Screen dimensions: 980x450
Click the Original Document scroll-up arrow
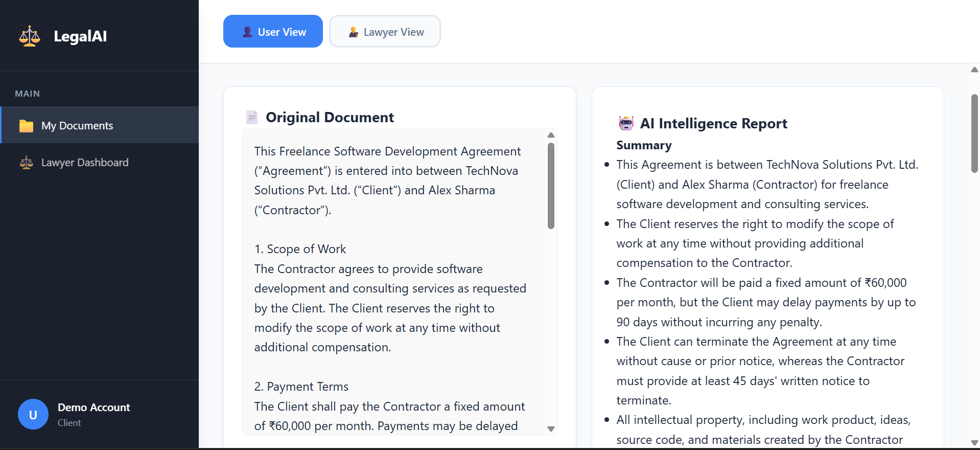(x=551, y=135)
